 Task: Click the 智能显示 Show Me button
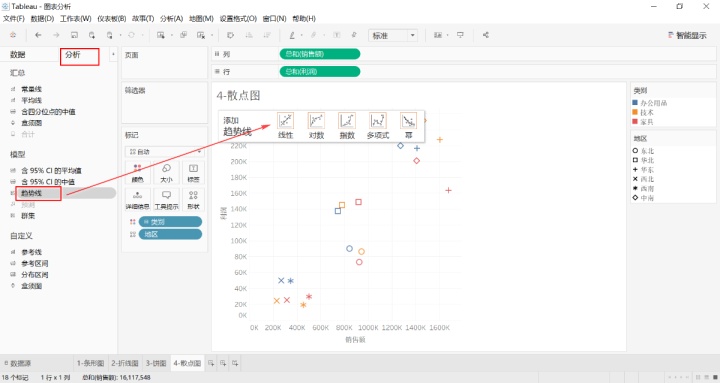tap(687, 35)
